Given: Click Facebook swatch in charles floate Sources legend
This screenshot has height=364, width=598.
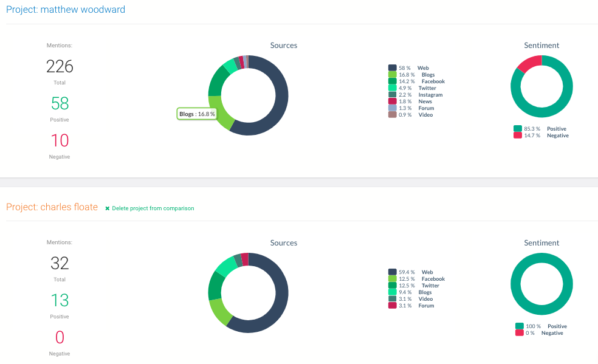Looking at the screenshot, I should pyautogui.click(x=393, y=279).
